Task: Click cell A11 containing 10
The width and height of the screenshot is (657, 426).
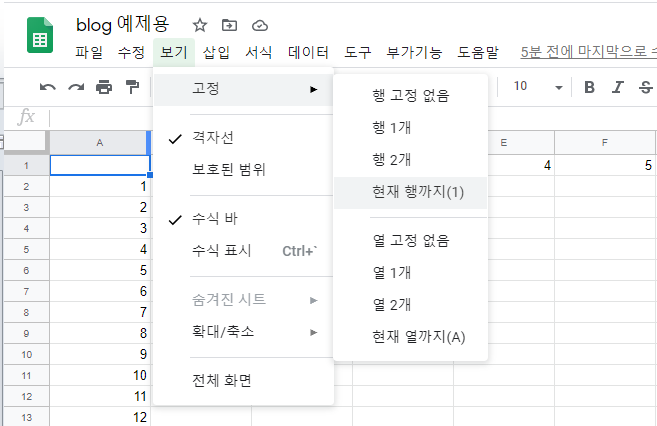Action: (x=100, y=375)
